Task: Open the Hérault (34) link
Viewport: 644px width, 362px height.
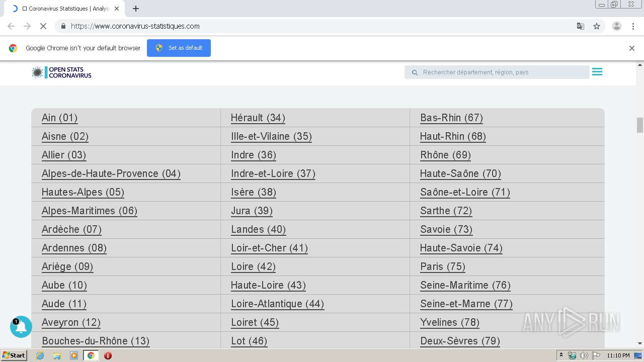Action: [x=258, y=118]
